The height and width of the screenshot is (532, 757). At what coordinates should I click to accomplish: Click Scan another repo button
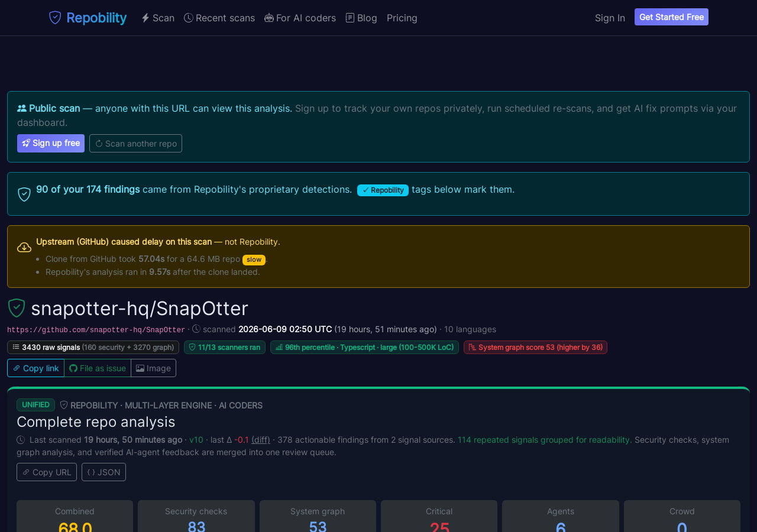pyautogui.click(x=135, y=143)
